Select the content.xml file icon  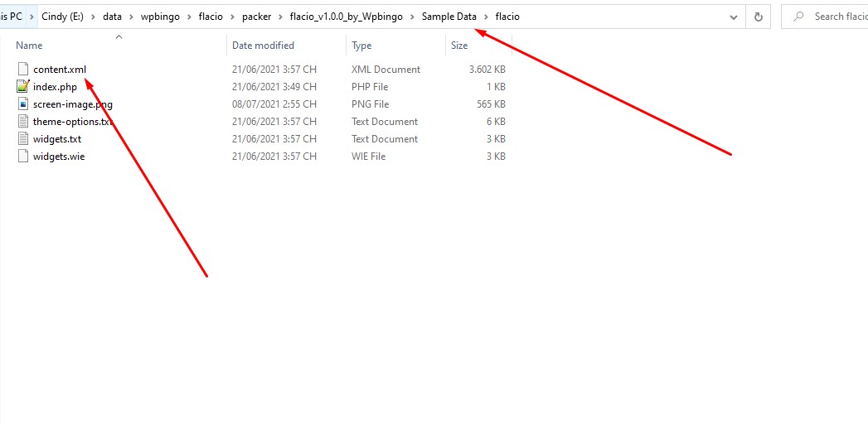[22, 69]
